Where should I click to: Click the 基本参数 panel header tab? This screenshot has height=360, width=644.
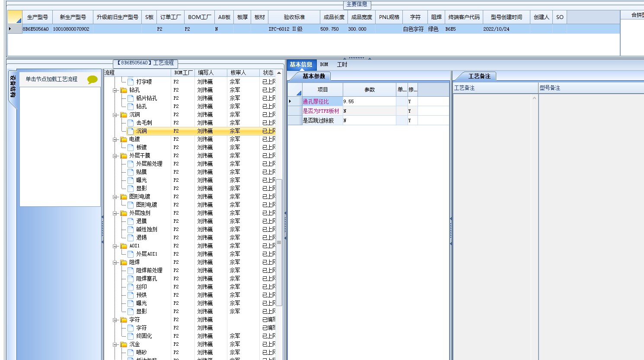pos(313,76)
